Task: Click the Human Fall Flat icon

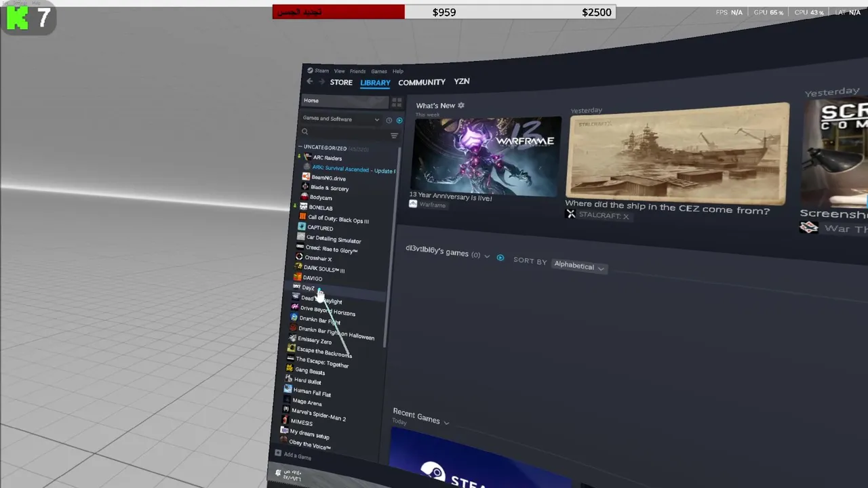Action: point(288,389)
